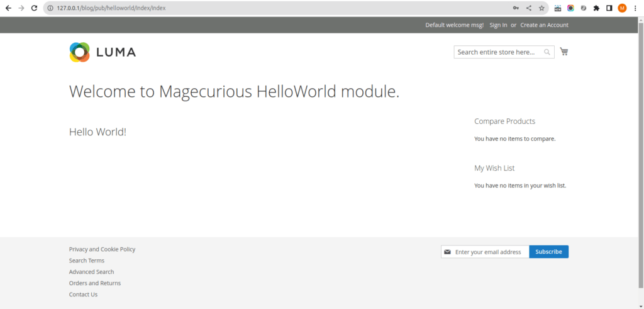Open the orange M profile avatar

point(622,8)
